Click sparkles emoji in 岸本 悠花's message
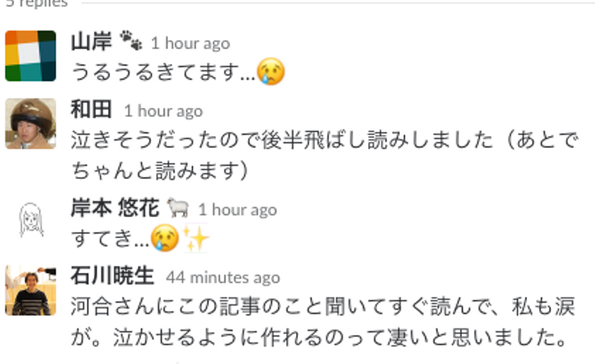 196,238
